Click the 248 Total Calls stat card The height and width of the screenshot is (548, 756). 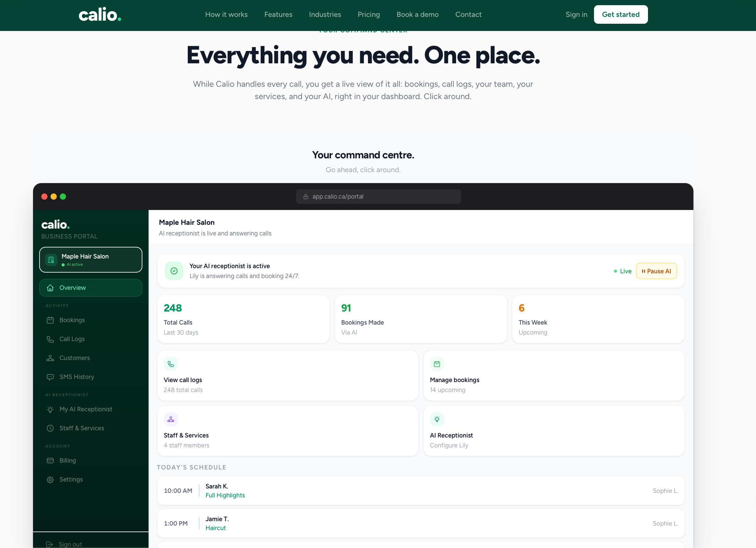coord(244,319)
